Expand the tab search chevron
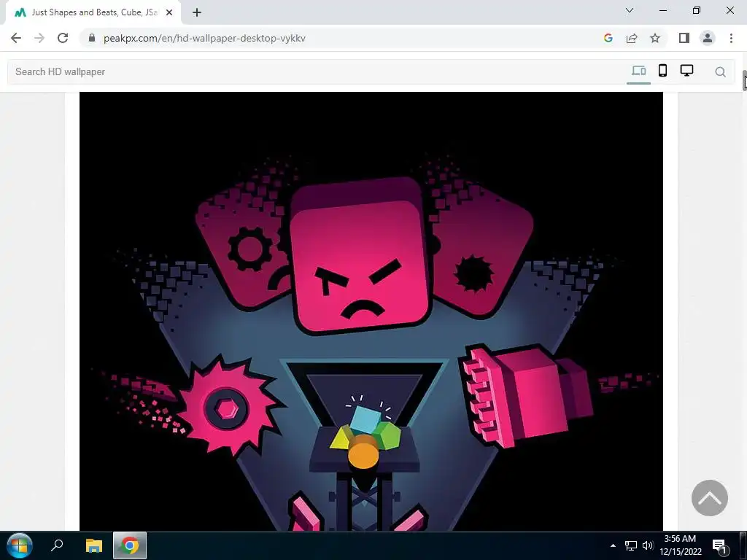Screen dimensions: 747x560 click(630, 10)
